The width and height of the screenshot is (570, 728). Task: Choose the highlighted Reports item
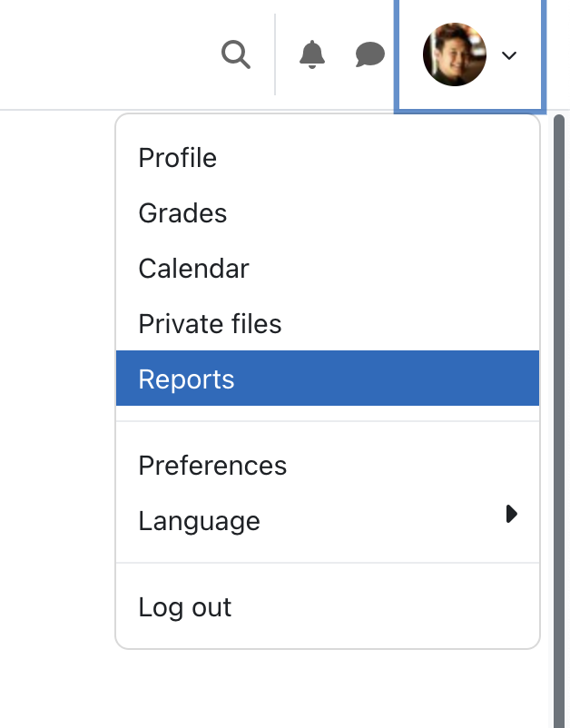(x=328, y=379)
